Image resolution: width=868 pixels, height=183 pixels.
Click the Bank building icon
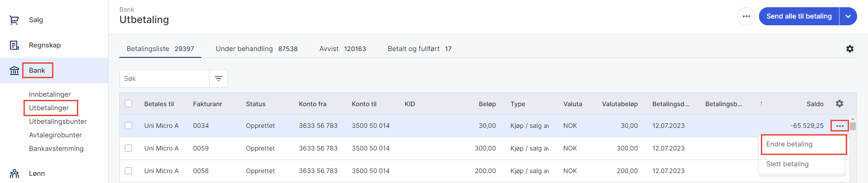14,70
